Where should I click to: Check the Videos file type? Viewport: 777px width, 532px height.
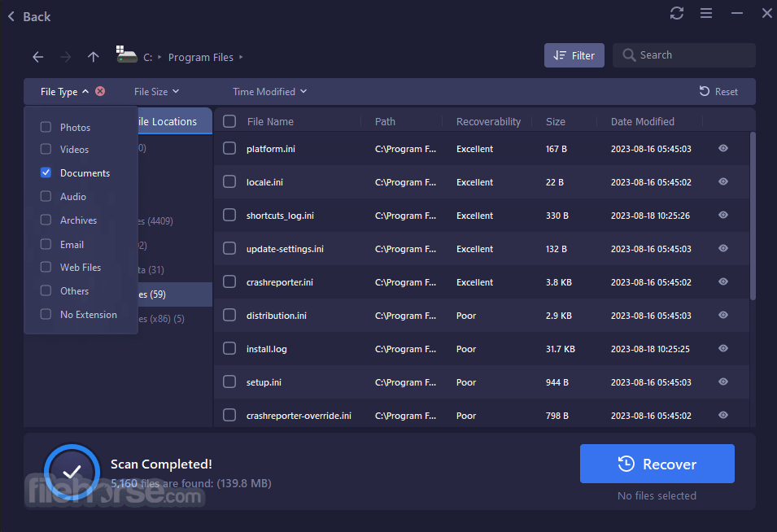click(46, 149)
